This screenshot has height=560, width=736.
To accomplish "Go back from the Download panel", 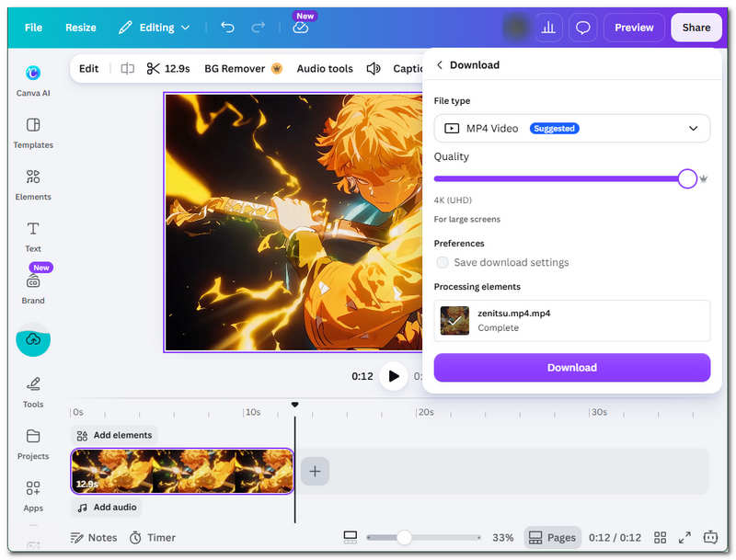I will point(440,64).
